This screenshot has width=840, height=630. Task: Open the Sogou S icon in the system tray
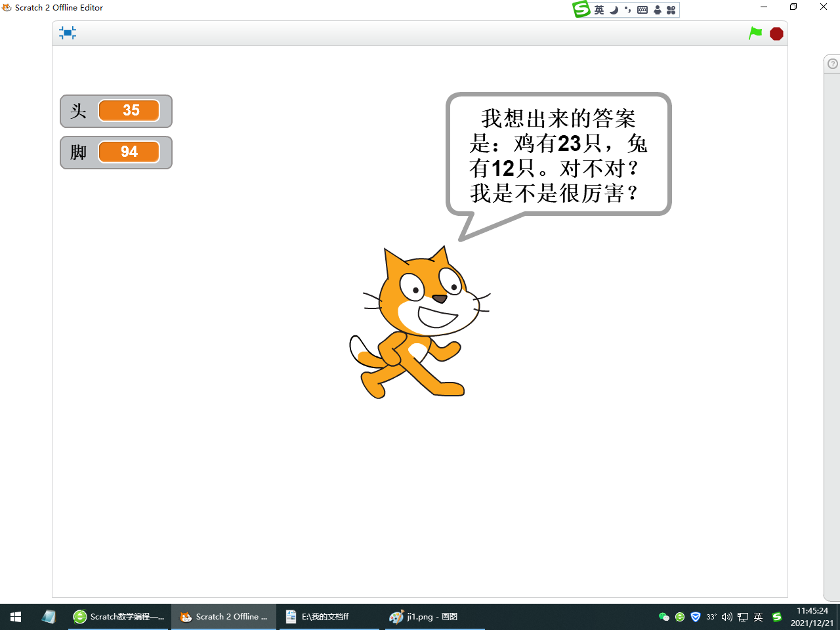pyautogui.click(x=777, y=617)
